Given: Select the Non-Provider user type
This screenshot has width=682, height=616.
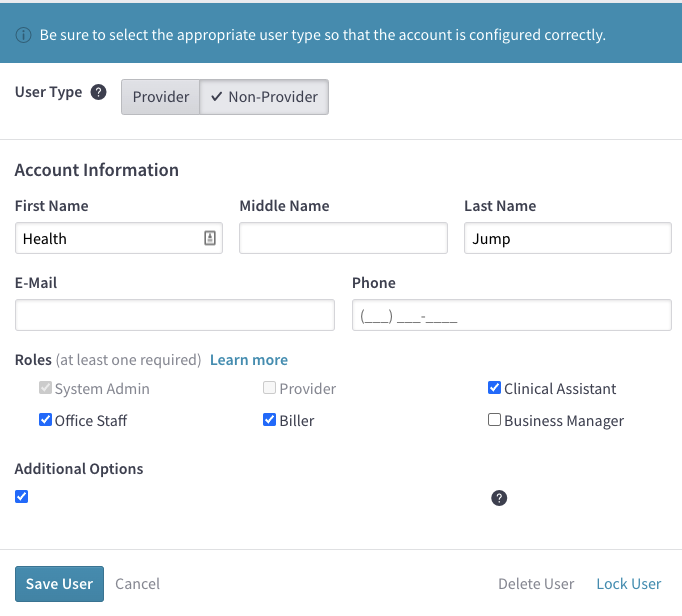Looking at the screenshot, I should pos(264,97).
